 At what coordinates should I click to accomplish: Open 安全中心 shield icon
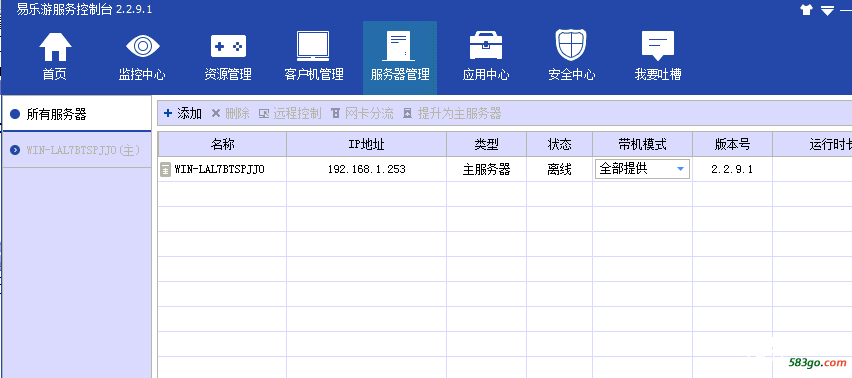click(572, 45)
